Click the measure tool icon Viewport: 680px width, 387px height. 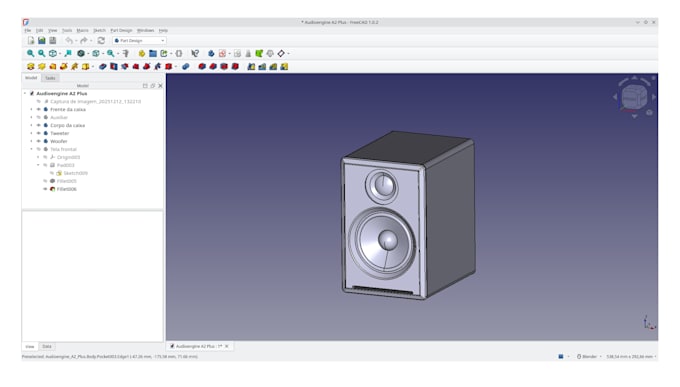click(126, 53)
